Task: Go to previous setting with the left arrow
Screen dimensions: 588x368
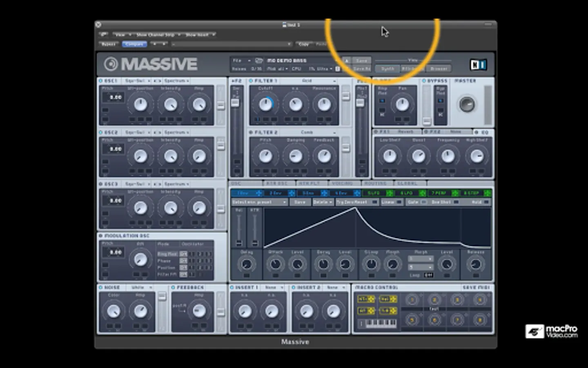Action: [x=155, y=44]
